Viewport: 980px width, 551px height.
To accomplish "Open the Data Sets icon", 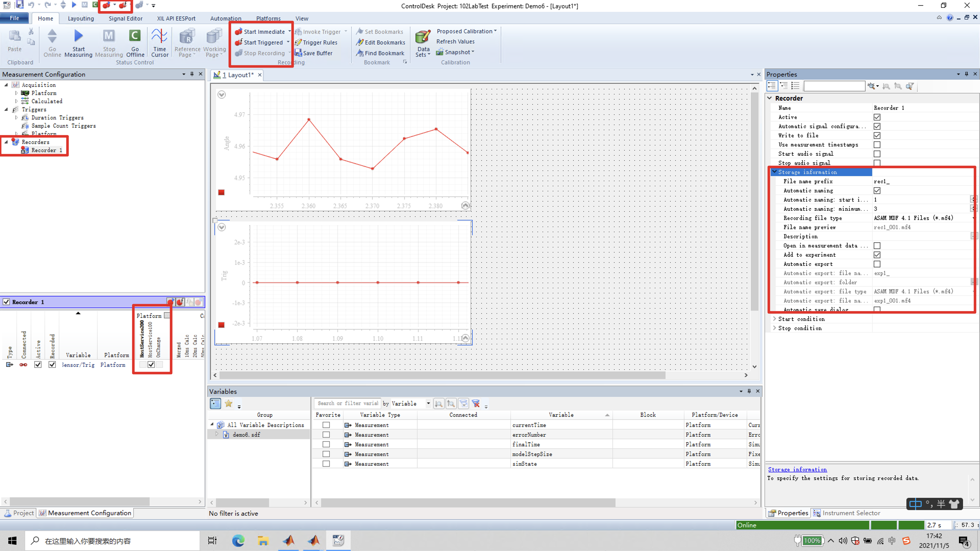I will pyautogui.click(x=423, y=37).
